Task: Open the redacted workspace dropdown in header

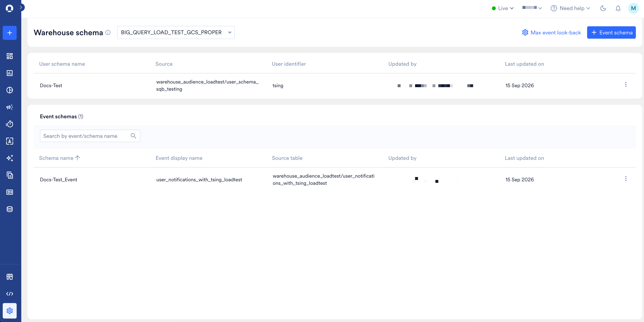Action: point(532,8)
